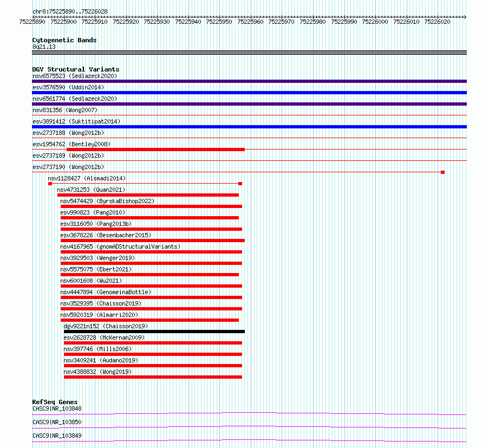Click the esv2737188 (Wong2012b) label
The width and height of the screenshot is (482, 448).
[68, 133]
